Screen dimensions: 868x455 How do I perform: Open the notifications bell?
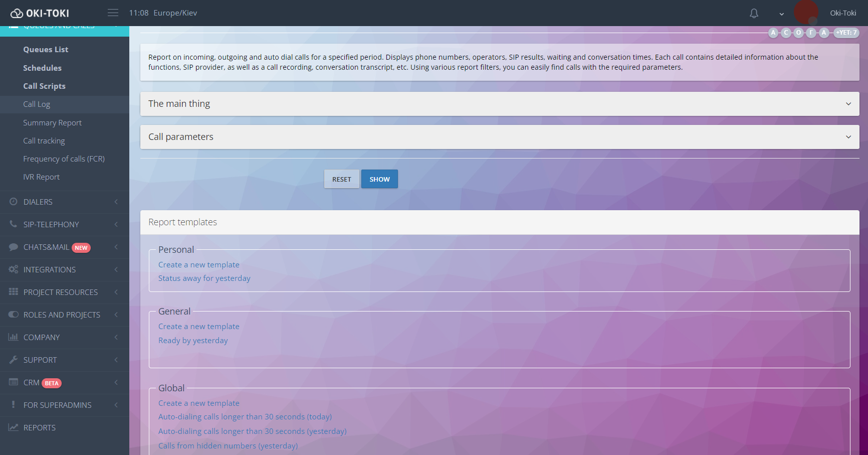click(754, 13)
